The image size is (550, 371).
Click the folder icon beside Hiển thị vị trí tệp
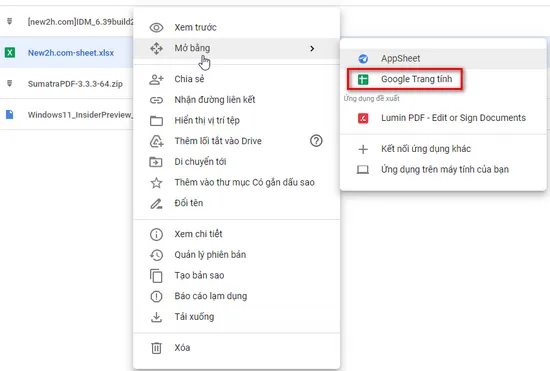coord(156,121)
